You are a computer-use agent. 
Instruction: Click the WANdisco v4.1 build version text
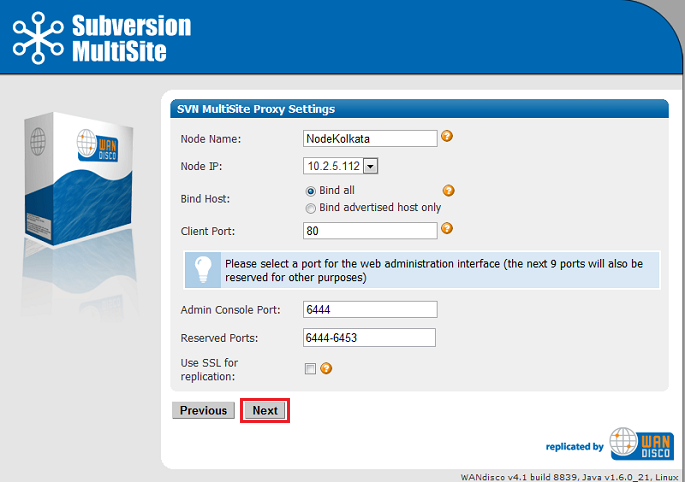coord(569,477)
